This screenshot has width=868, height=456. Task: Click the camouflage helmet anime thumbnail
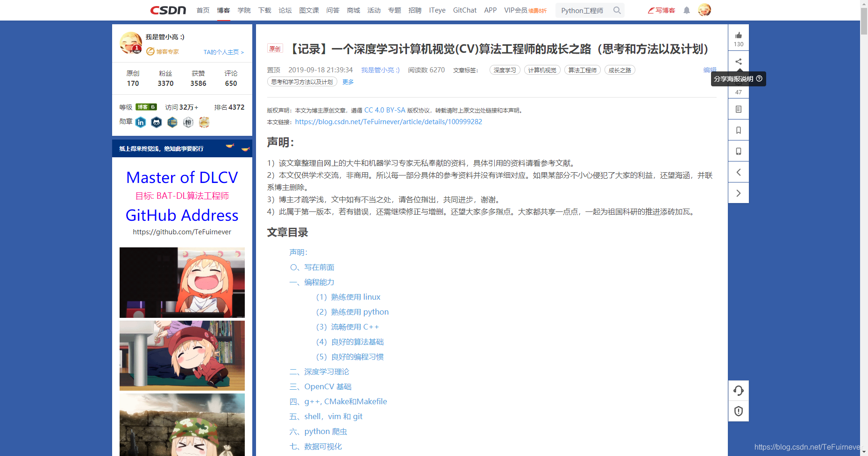click(x=182, y=425)
